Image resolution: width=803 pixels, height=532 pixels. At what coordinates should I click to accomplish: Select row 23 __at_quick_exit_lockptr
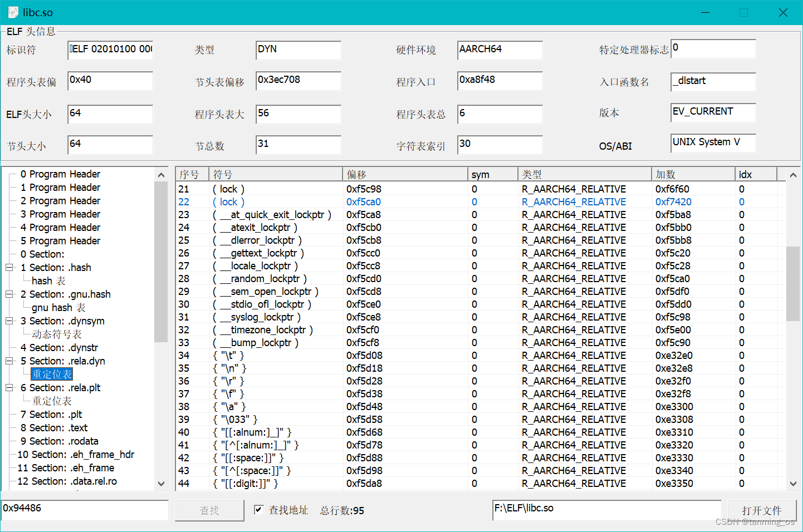click(272, 215)
